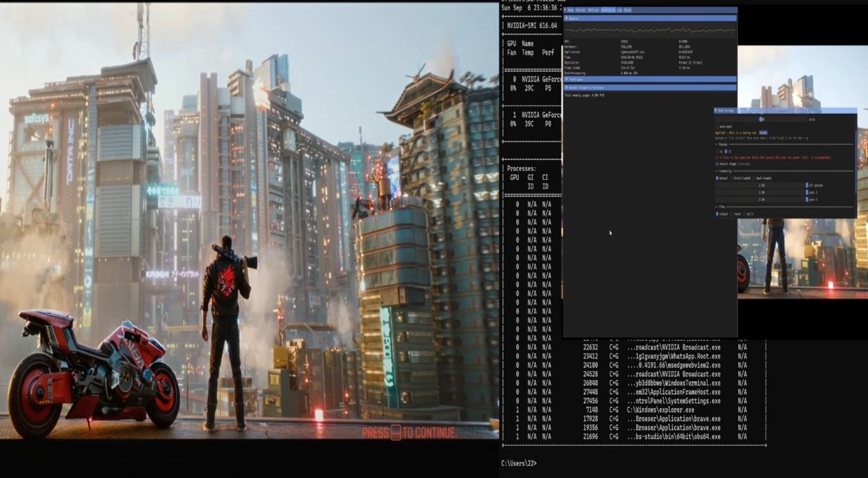Click the PRESS TO CONTINUE prompt text
The image size is (868, 478).
tap(409, 433)
